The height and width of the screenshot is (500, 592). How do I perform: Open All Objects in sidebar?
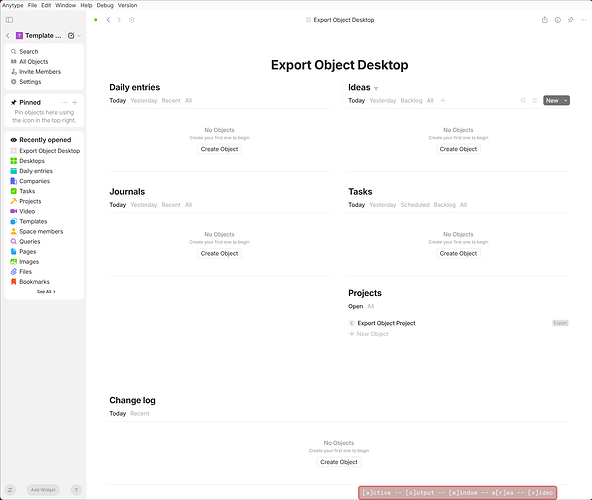click(x=34, y=62)
